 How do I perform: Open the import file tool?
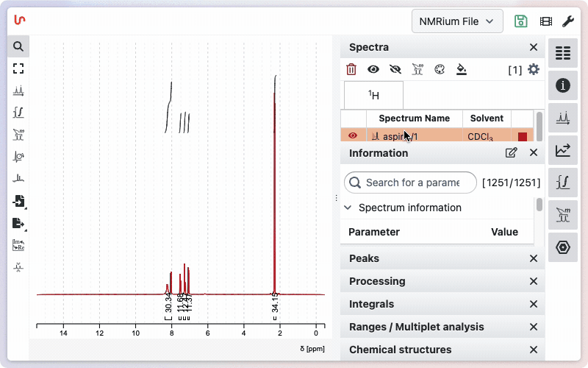[x=18, y=201]
